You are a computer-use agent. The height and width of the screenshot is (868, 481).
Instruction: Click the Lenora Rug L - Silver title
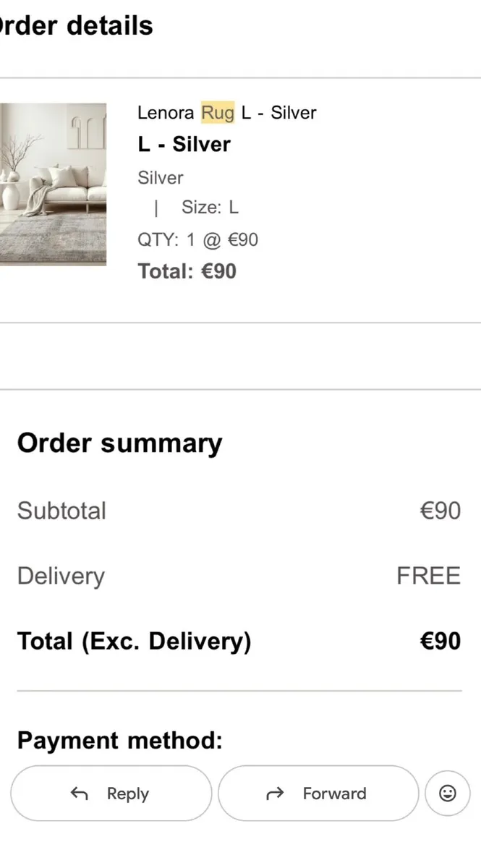coord(226,113)
